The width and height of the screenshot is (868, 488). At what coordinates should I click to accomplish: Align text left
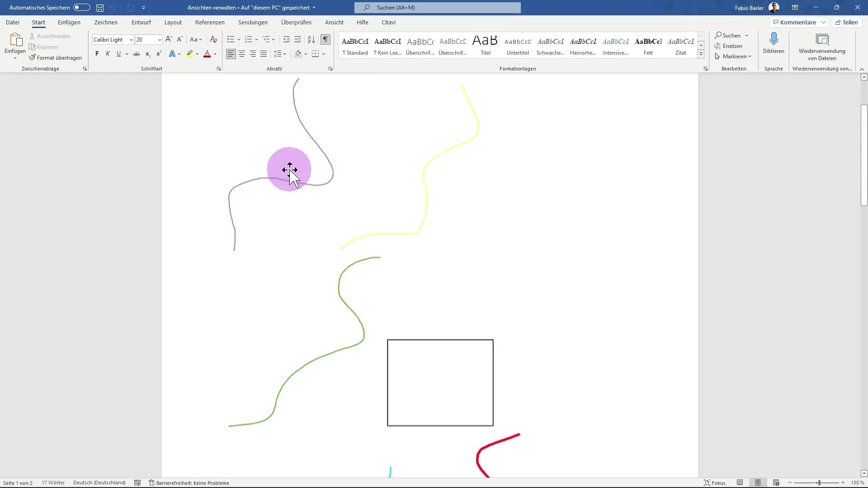coord(231,54)
